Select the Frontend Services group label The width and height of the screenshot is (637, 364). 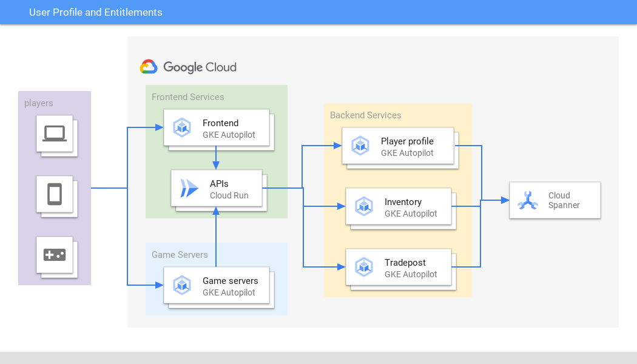pyautogui.click(x=187, y=97)
